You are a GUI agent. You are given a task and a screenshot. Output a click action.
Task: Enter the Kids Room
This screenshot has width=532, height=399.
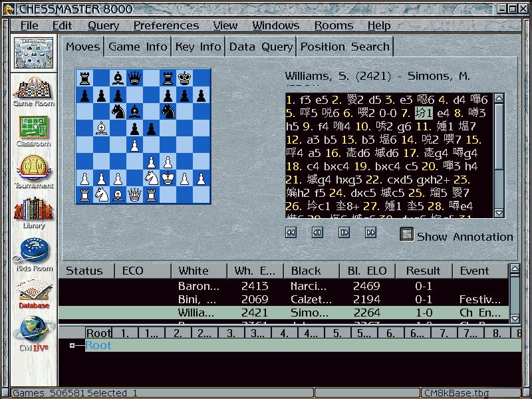pyautogui.click(x=34, y=255)
